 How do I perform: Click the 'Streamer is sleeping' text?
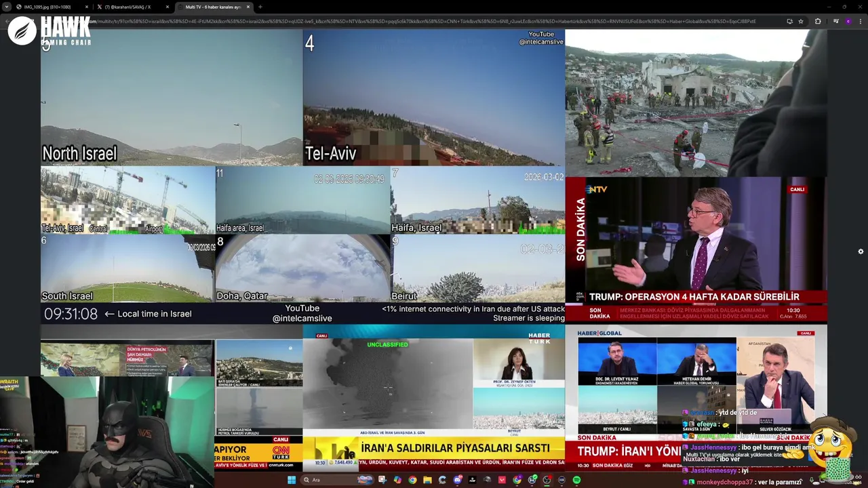click(x=529, y=318)
